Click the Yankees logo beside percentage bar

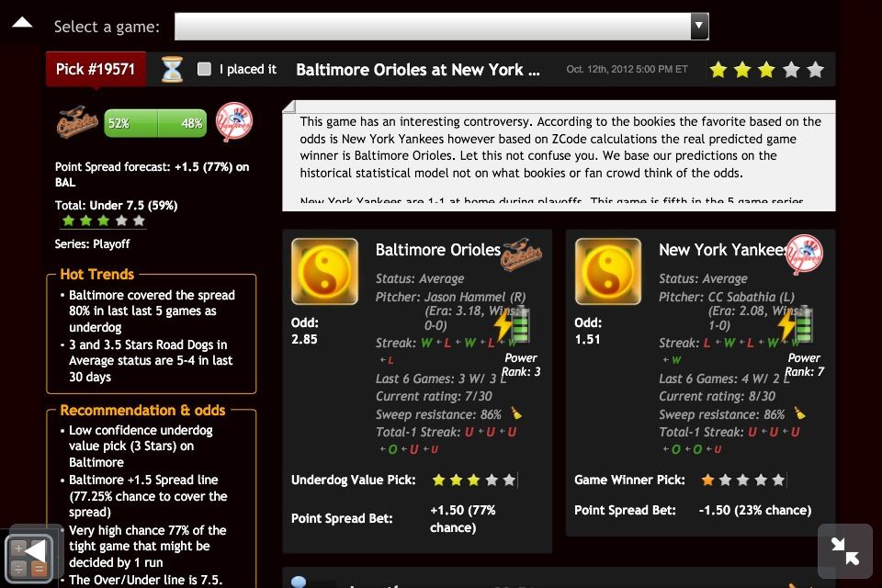tap(234, 121)
